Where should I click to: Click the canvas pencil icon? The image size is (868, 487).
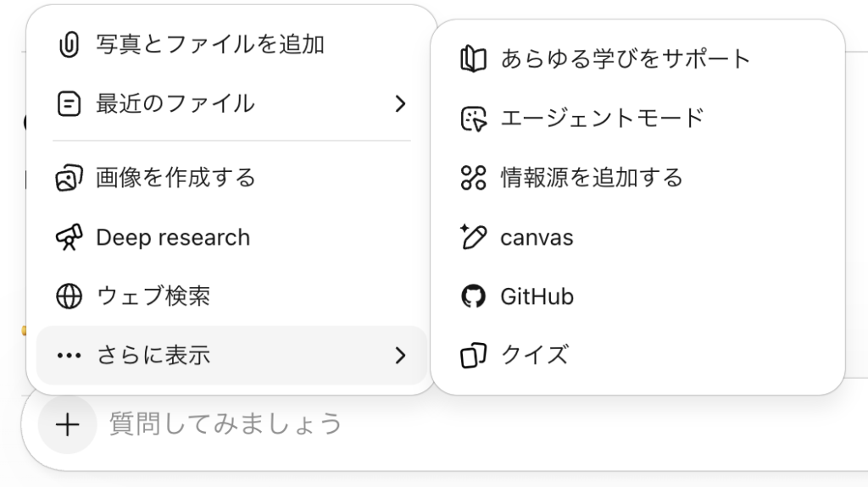pyautogui.click(x=473, y=237)
